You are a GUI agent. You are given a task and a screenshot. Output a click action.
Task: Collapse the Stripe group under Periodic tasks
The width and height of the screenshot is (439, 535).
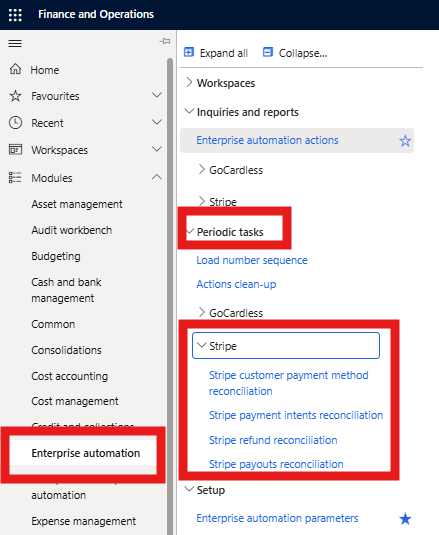pyautogui.click(x=286, y=346)
